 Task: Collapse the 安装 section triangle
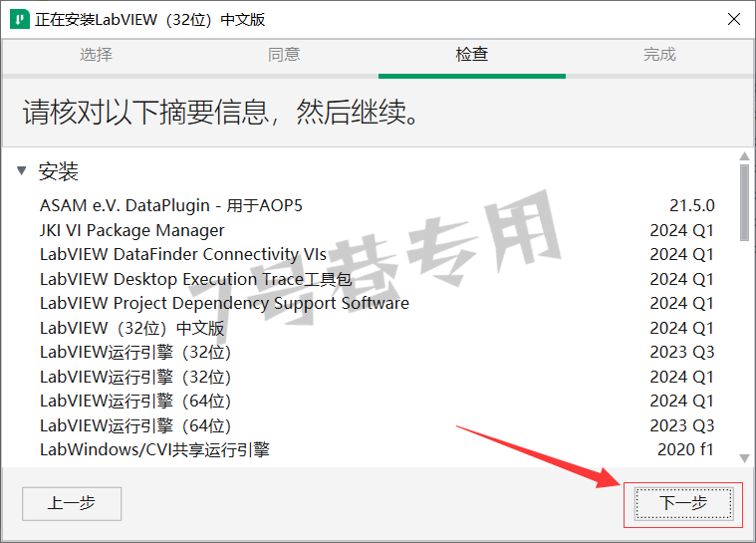pos(21,170)
